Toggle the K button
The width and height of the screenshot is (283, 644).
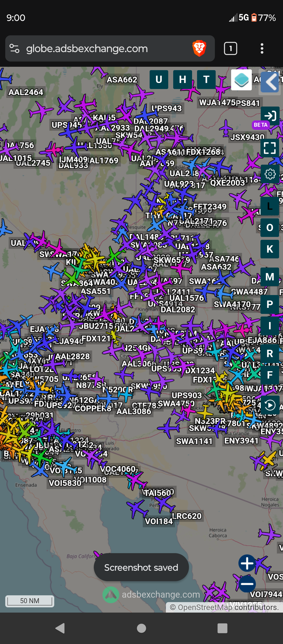point(270,249)
